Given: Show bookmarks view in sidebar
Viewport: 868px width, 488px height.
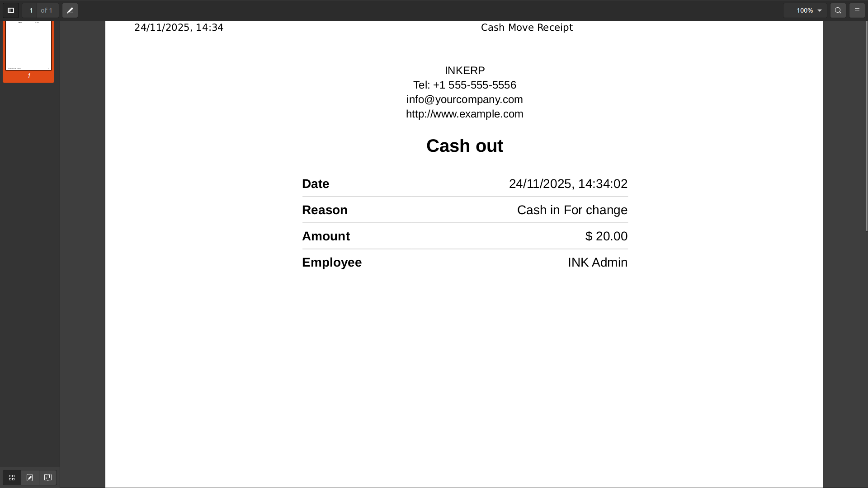Looking at the screenshot, I should point(48,478).
